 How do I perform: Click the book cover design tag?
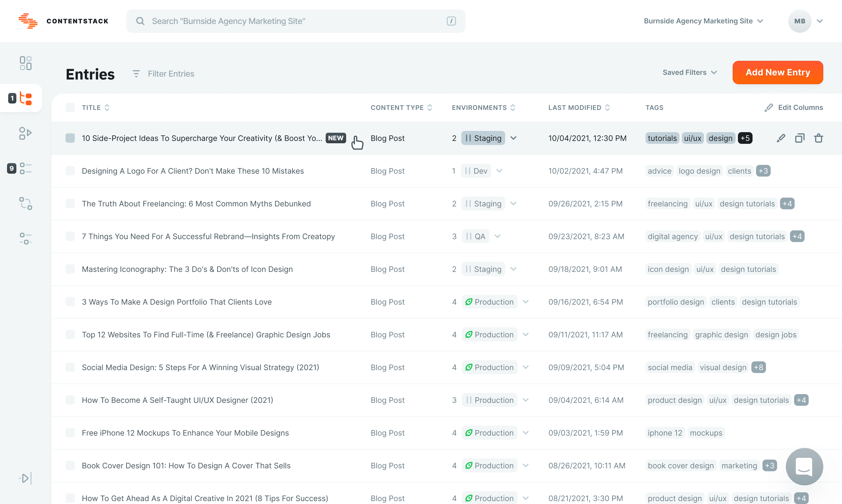pos(681,466)
